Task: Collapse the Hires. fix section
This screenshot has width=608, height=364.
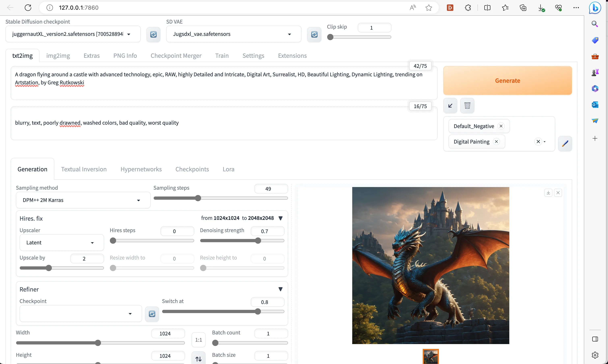Action: click(x=281, y=218)
